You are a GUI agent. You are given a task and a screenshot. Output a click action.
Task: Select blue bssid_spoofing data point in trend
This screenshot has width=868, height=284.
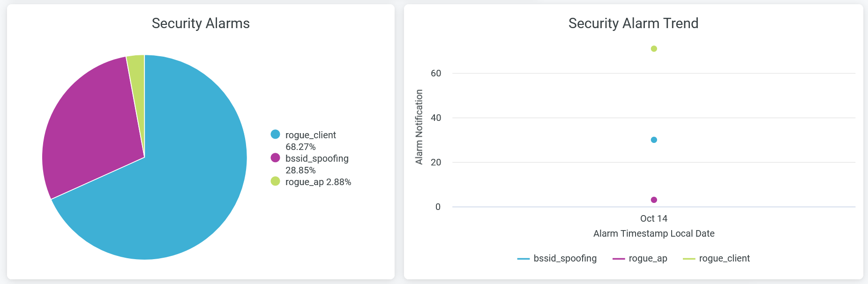click(654, 140)
